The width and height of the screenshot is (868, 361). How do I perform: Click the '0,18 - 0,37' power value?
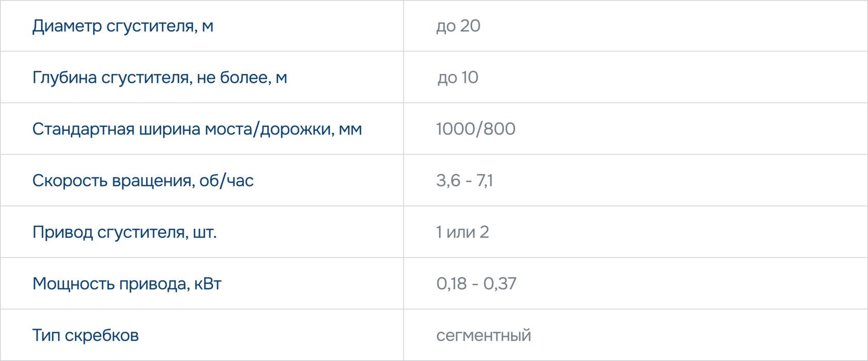pos(476,284)
